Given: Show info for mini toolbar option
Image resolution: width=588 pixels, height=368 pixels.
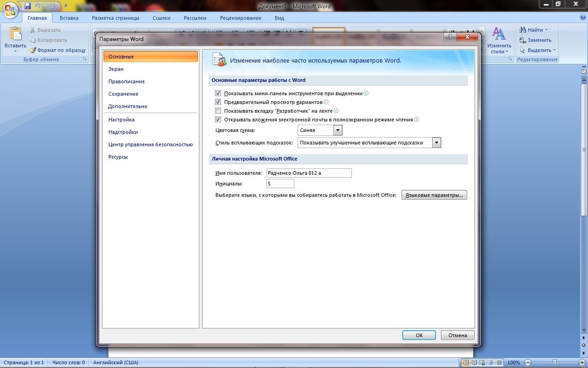Looking at the screenshot, I should 366,93.
